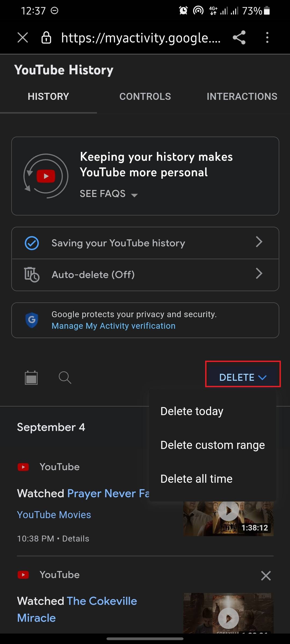Tap the blue checkmark saving history icon
The image size is (290, 644).
(32, 243)
